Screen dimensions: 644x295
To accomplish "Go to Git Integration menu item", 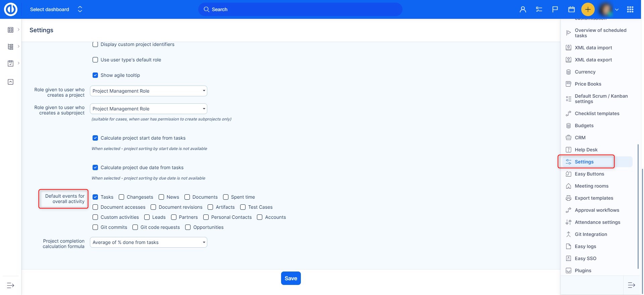I will pyautogui.click(x=591, y=234).
